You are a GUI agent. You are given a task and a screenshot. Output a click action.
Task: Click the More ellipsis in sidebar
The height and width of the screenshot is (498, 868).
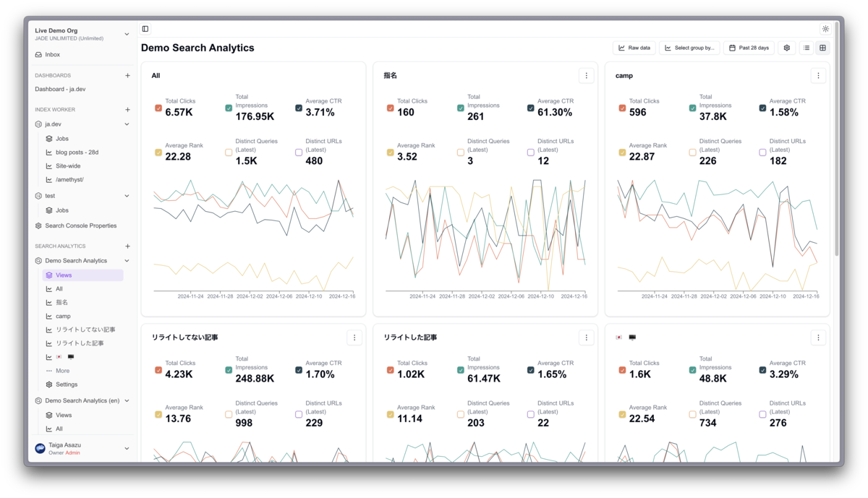coord(49,371)
